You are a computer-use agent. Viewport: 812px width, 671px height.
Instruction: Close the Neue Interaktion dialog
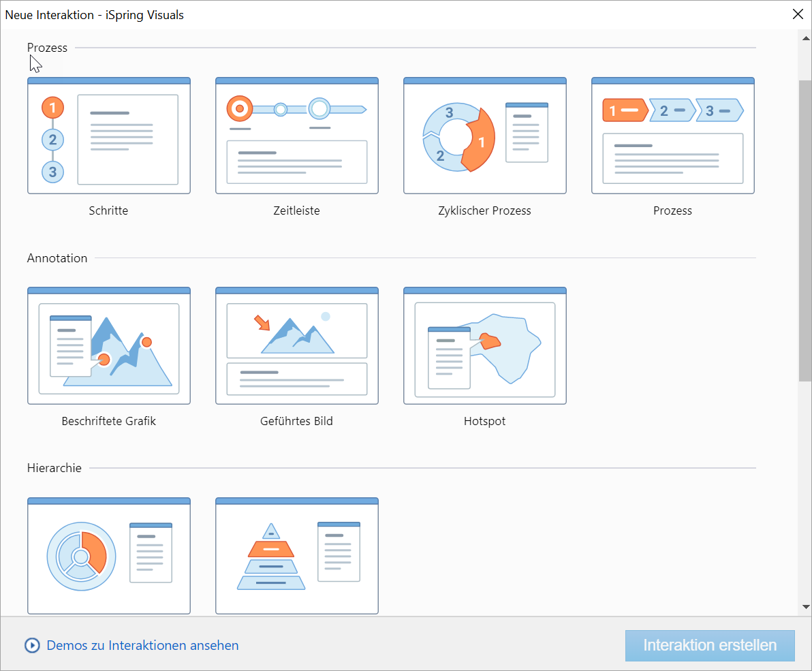(x=797, y=14)
